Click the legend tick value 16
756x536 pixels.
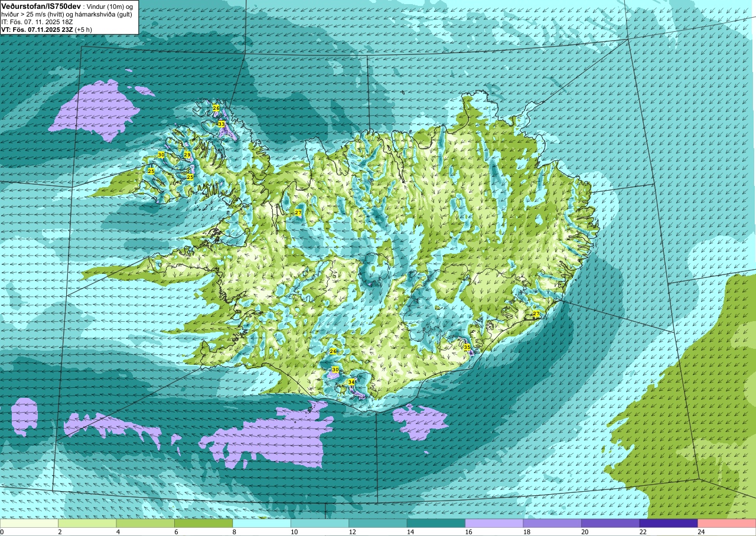click(x=468, y=532)
